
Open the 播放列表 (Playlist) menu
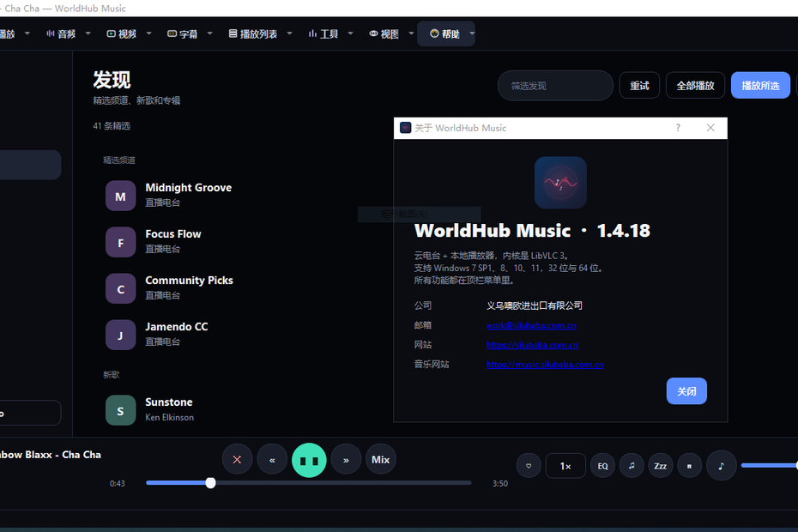tap(253, 34)
